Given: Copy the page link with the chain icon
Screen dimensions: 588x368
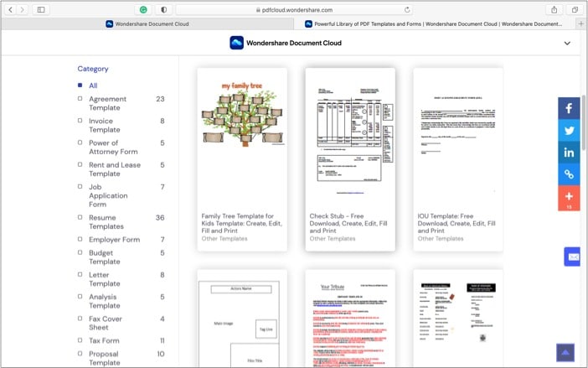Looking at the screenshot, I should click(569, 174).
